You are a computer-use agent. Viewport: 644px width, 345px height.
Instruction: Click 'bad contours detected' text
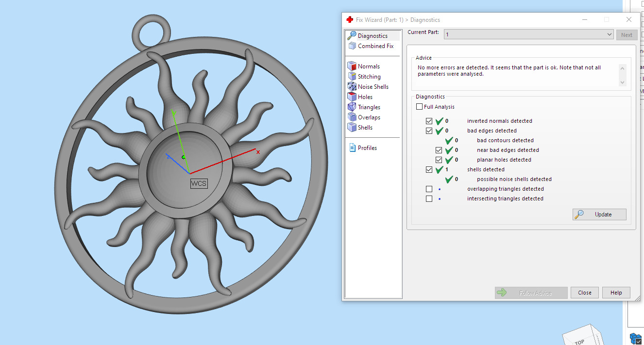pyautogui.click(x=505, y=140)
